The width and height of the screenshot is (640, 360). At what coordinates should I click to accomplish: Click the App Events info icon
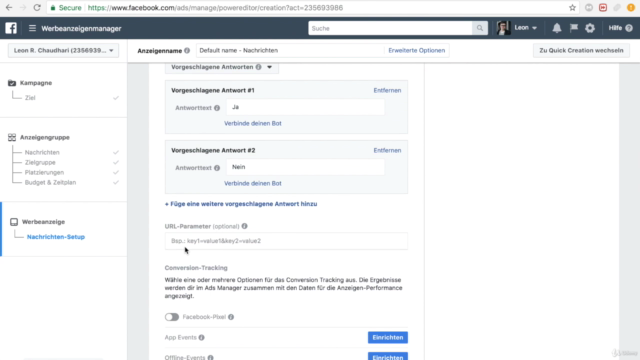(x=202, y=338)
